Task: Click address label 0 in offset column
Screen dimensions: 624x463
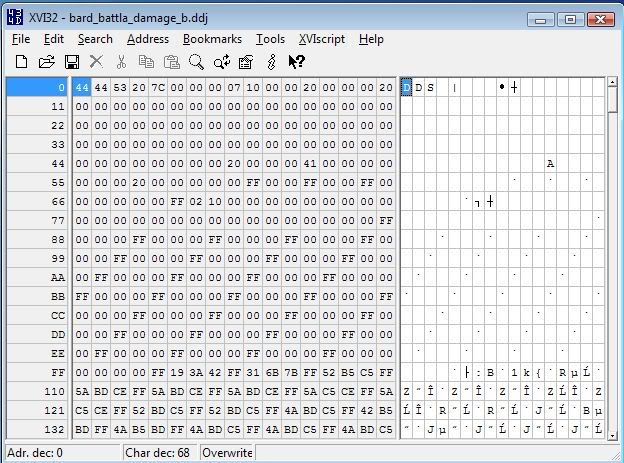Action: 37,87
